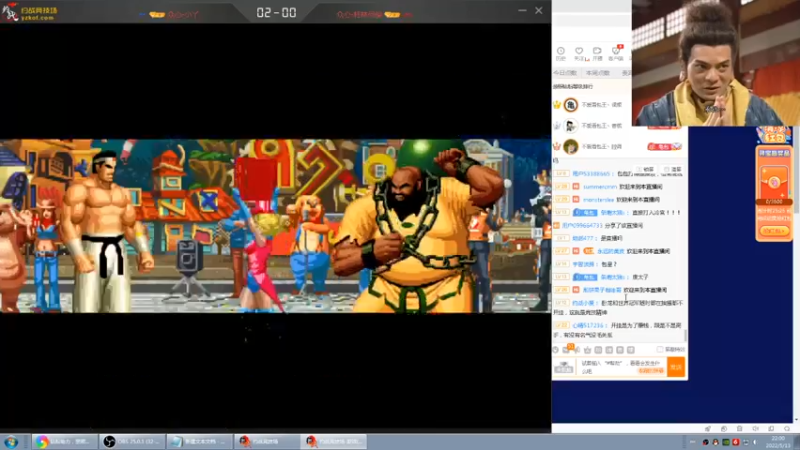Click the 02-00 score display
Viewport: 800px width, 450px height.
pos(276,13)
